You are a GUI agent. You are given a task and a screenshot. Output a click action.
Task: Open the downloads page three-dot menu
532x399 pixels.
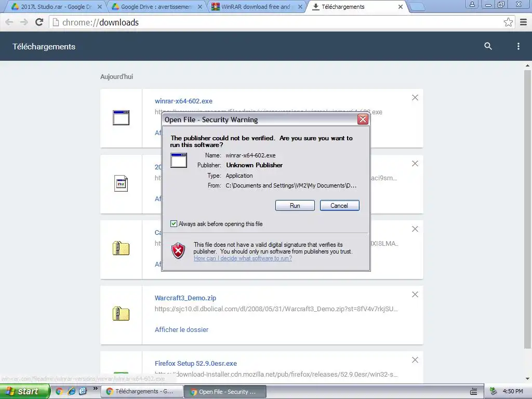518,46
